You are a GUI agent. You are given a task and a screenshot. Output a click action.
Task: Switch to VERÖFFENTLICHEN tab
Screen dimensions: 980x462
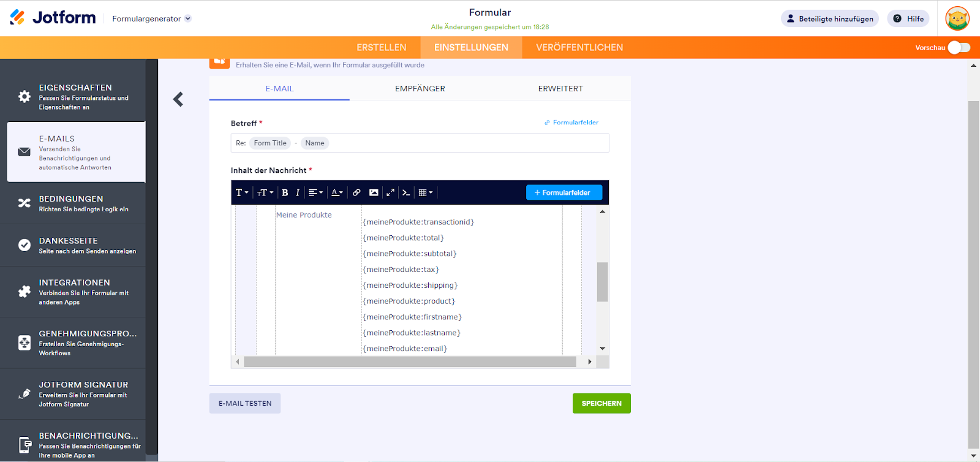(x=579, y=47)
